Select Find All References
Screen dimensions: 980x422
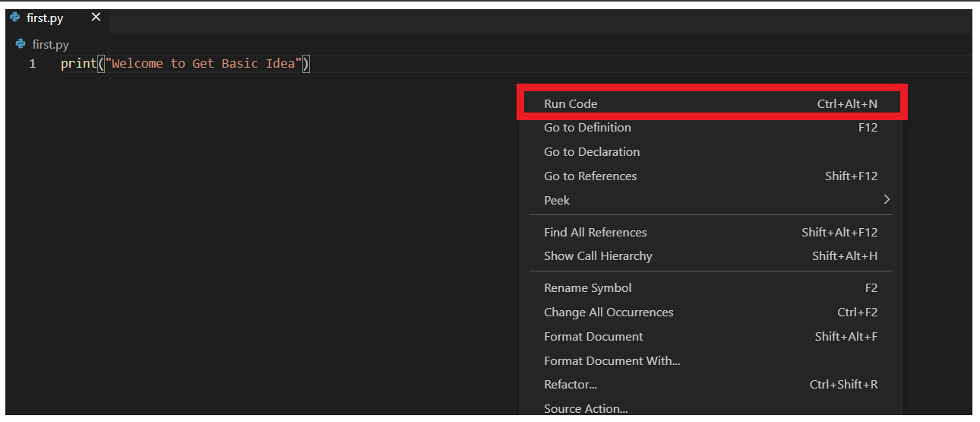596,233
